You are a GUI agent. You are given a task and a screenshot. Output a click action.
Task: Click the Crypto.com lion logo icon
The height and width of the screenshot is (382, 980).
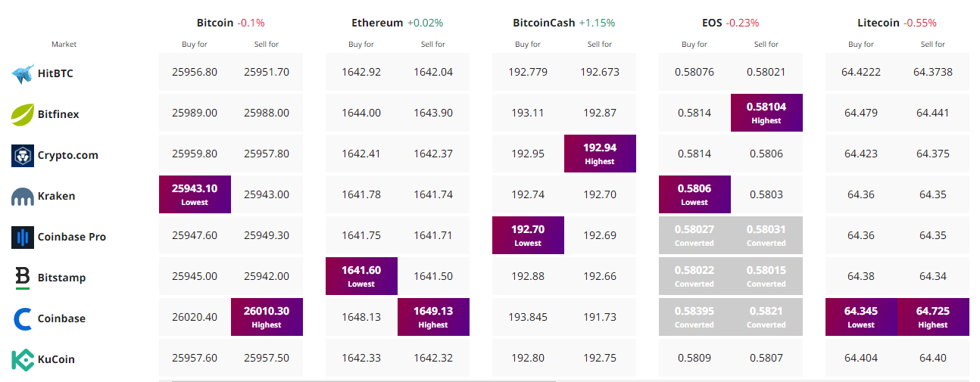tap(23, 155)
